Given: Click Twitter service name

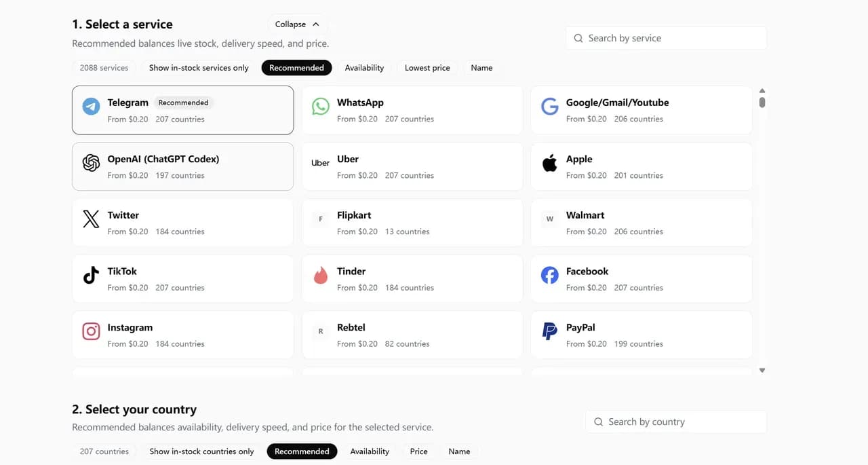Looking at the screenshot, I should 123,215.
